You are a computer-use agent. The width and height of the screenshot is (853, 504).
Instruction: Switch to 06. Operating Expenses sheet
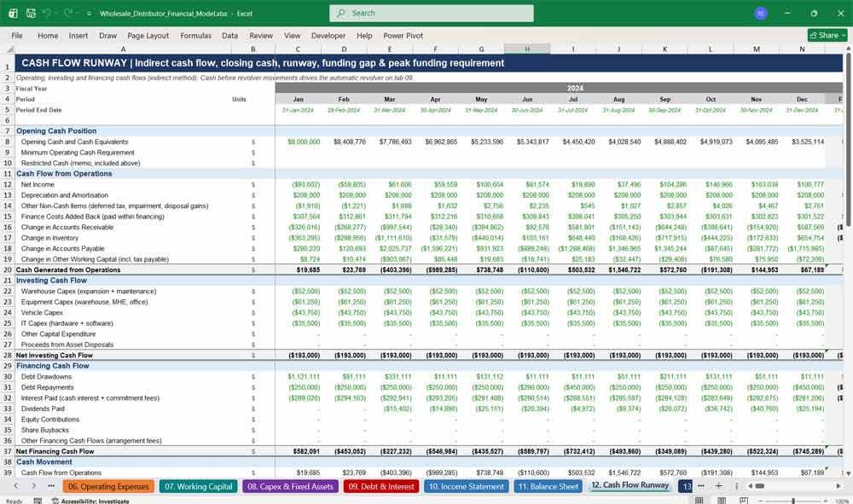coord(108,487)
